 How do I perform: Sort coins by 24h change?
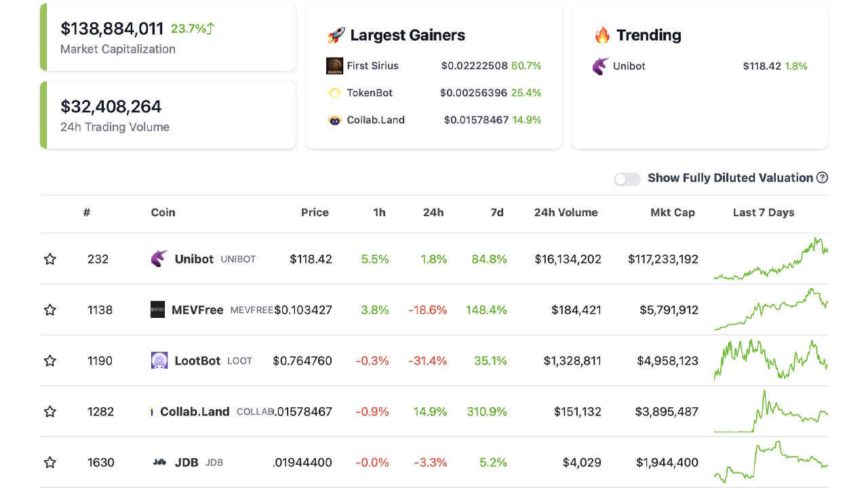pos(433,212)
